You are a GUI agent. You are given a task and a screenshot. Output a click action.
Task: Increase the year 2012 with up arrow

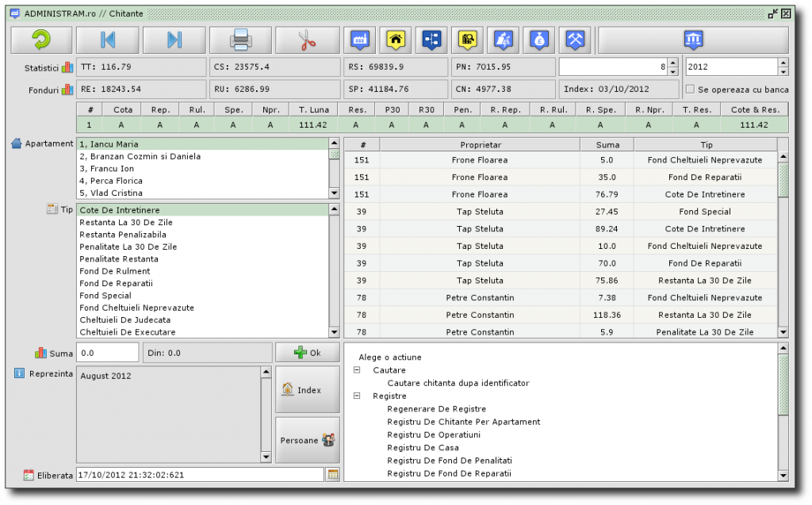[x=783, y=63]
